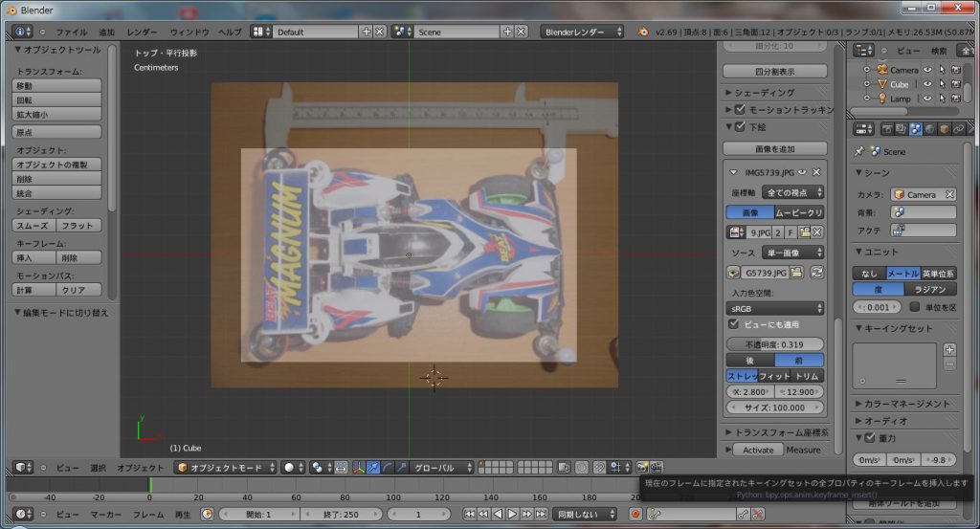Enable the 単位を区 separate units checkbox
This screenshot has height=529, width=980.
tap(914, 307)
